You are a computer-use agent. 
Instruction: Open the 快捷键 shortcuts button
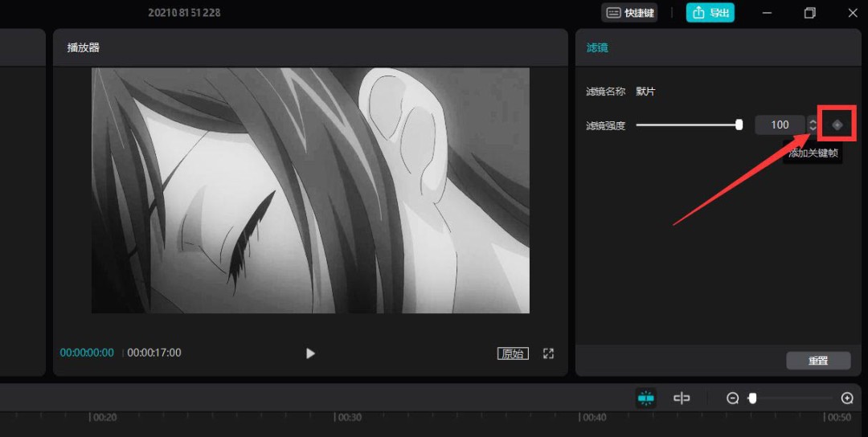(x=629, y=13)
